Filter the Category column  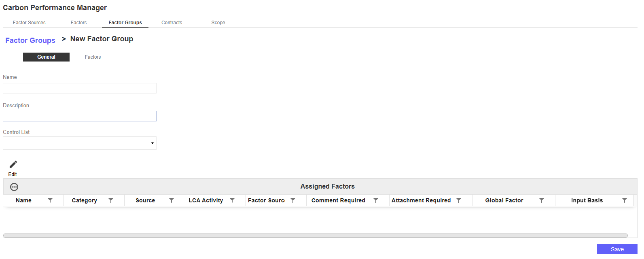[111, 200]
